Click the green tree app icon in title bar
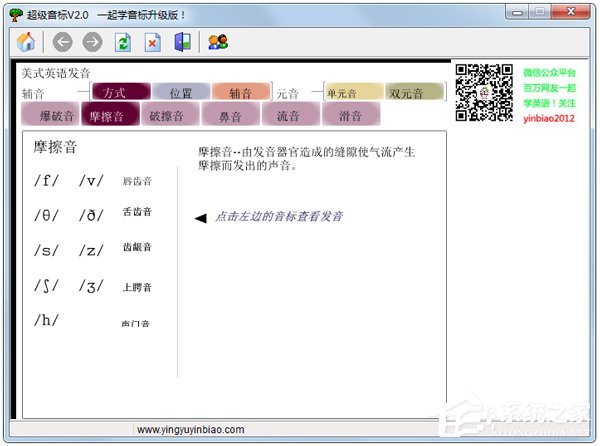Image resolution: width=600 pixels, height=446 pixels. pos(16,15)
